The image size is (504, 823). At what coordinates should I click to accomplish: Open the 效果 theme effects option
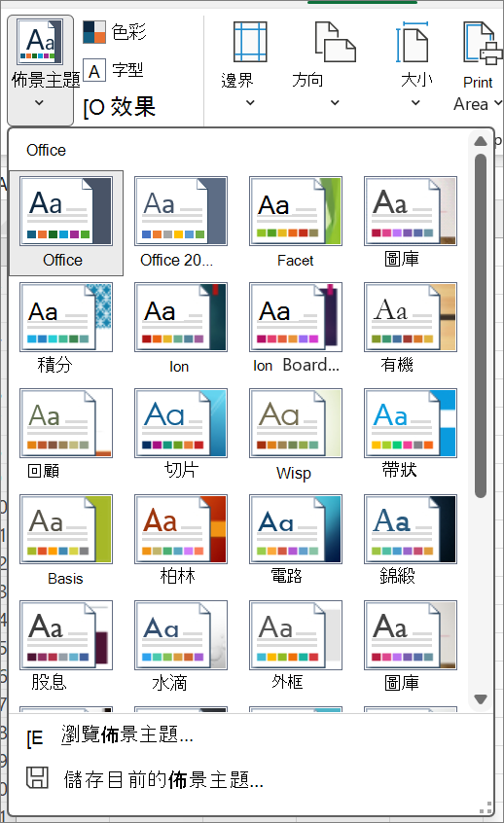119,107
